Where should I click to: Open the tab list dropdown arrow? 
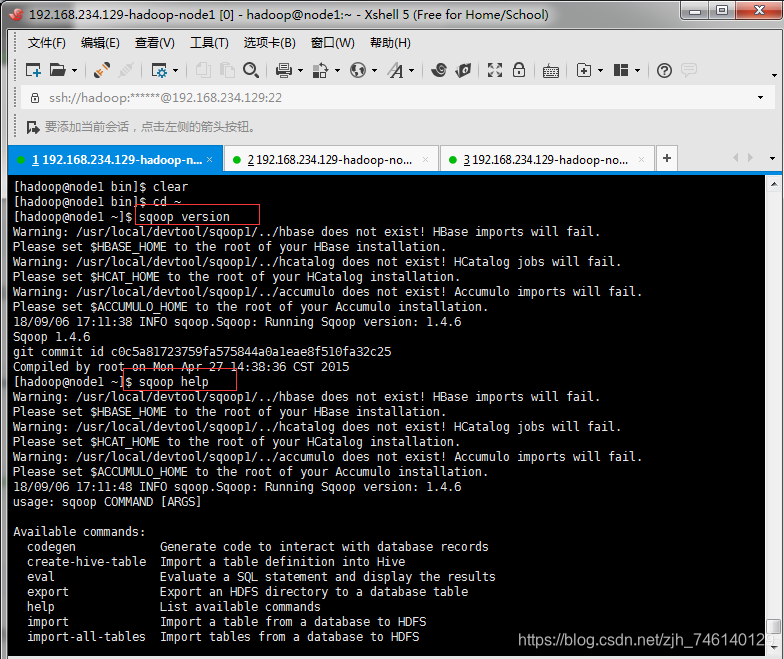click(x=772, y=158)
